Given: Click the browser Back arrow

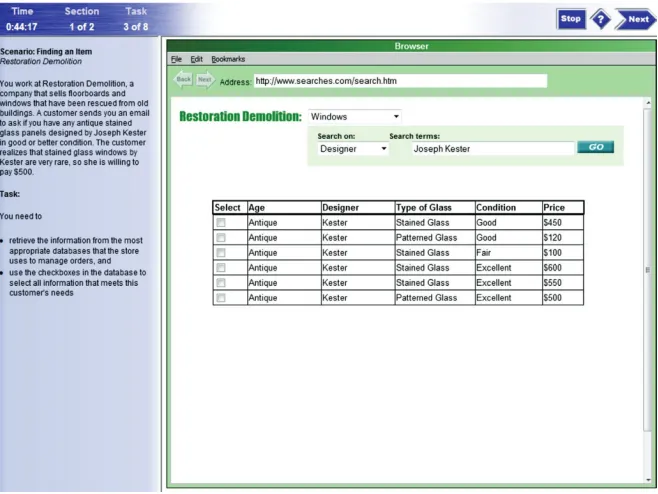Looking at the screenshot, I should [183, 79].
